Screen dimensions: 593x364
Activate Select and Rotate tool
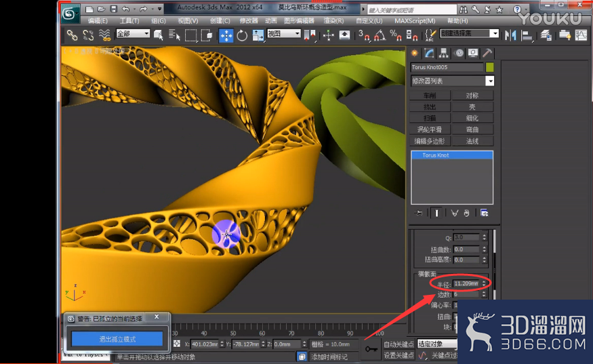click(242, 35)
